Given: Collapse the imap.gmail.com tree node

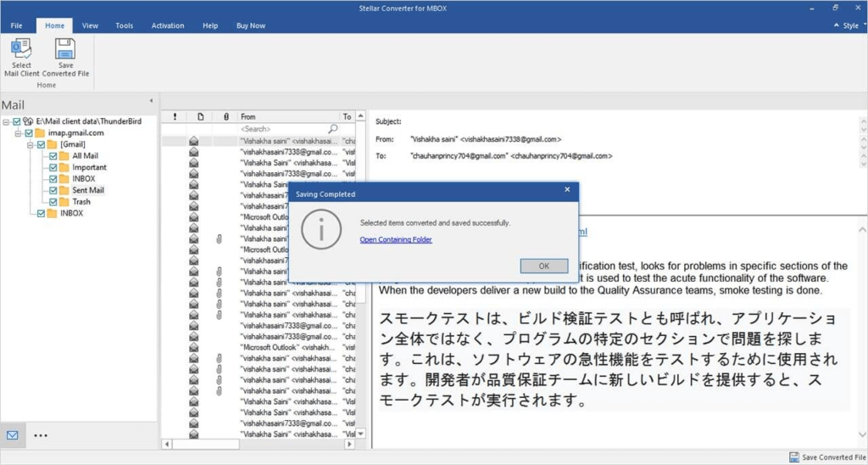Looking at the screenshot, I should pyautogui.click(x=18, y=133).
